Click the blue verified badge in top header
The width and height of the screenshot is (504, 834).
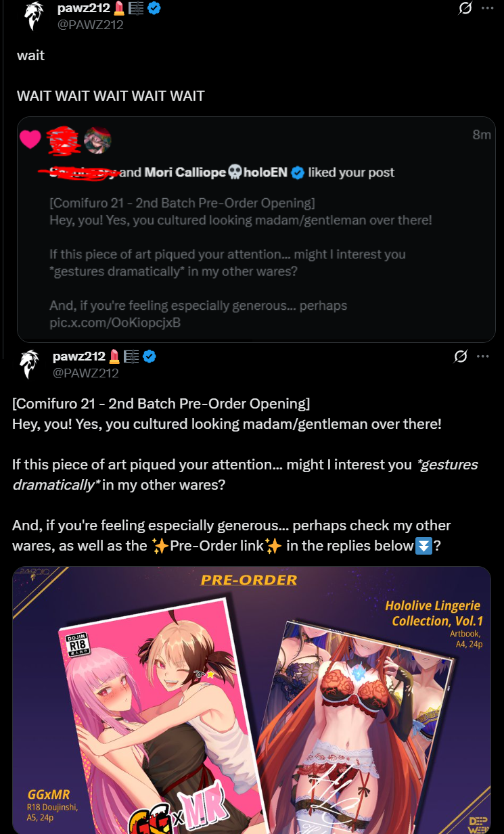point(154,9)
